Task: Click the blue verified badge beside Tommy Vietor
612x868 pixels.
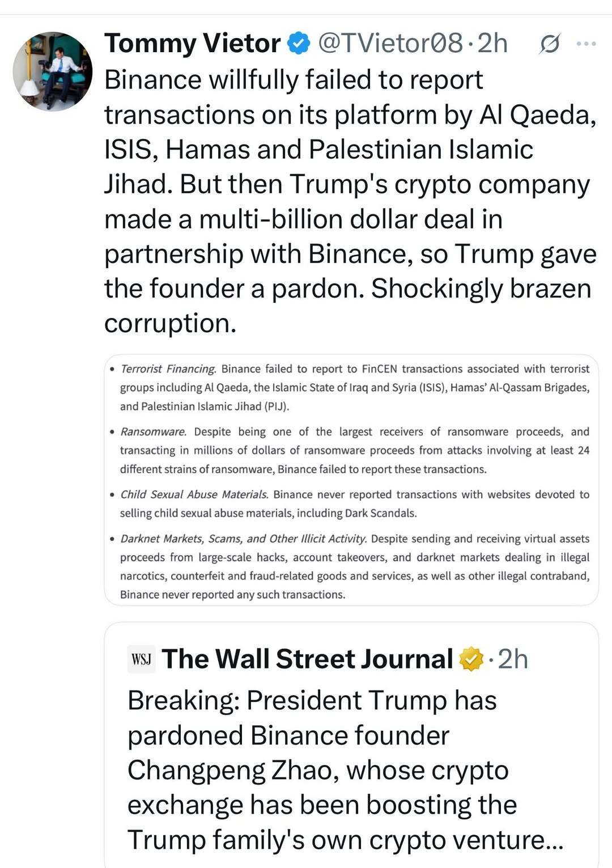Action: [x=299, y=43]
